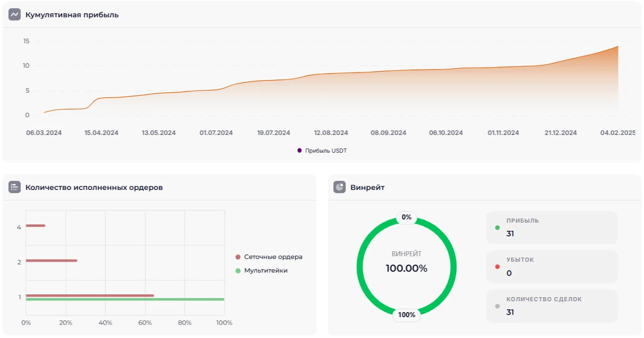This screenshot has width=644, height=338.
Task: Click the red grid-orders bar for row 4
Action: pos(35,225)
